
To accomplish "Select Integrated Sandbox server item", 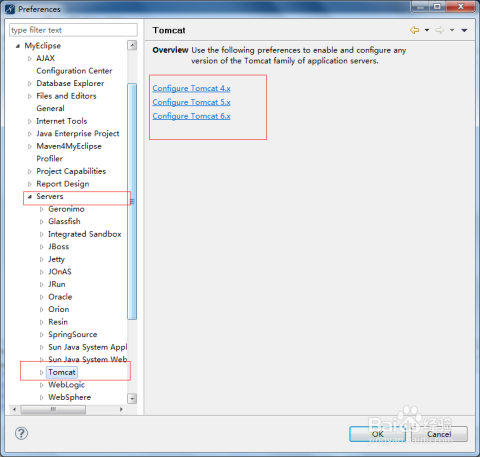I will (85, 234).
